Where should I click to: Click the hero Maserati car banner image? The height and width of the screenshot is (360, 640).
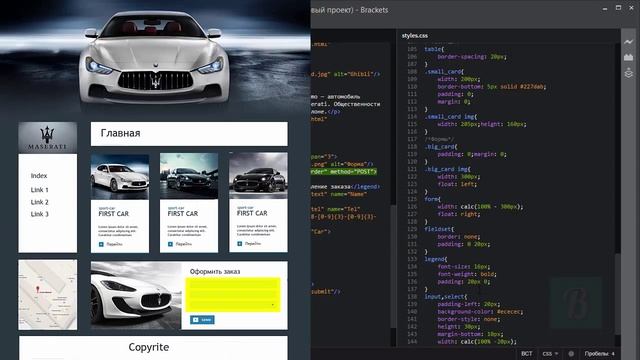coord(155,57)
